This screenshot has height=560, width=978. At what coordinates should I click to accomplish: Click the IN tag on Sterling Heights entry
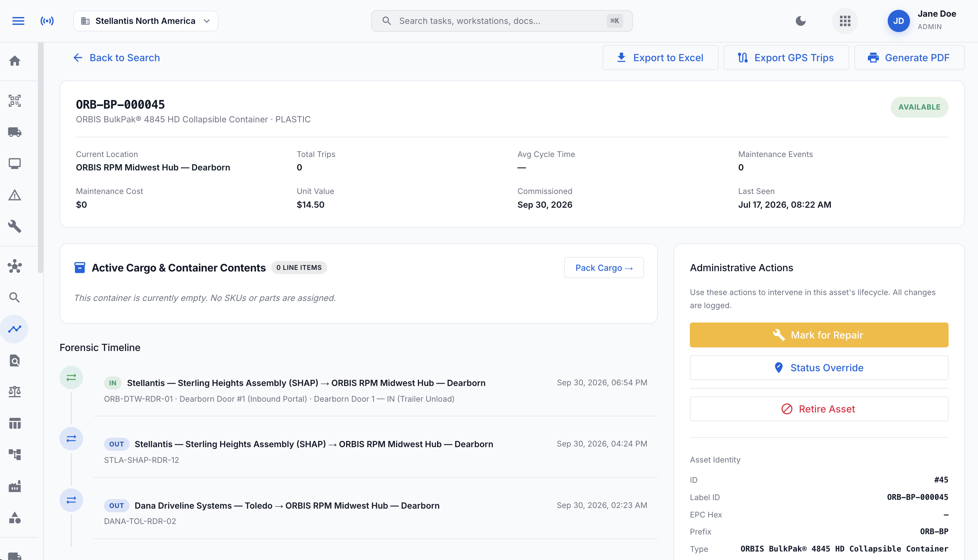(x=113, y=383)
